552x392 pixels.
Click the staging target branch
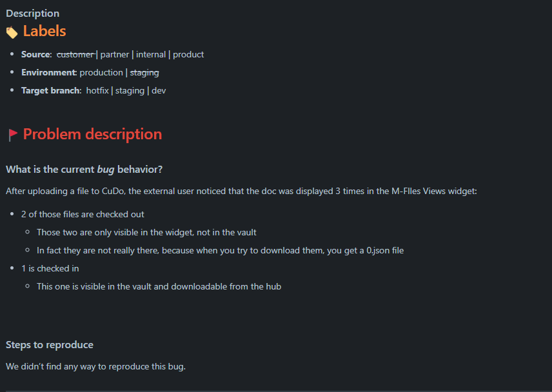pos(130,91)
